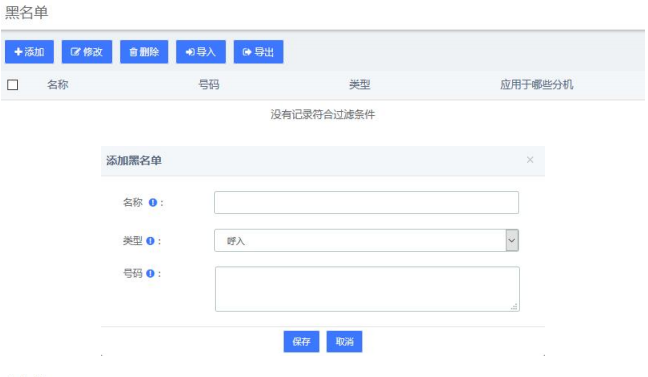
Task: Click the 添加黑名单 dialog title
Action: point(134,160)
